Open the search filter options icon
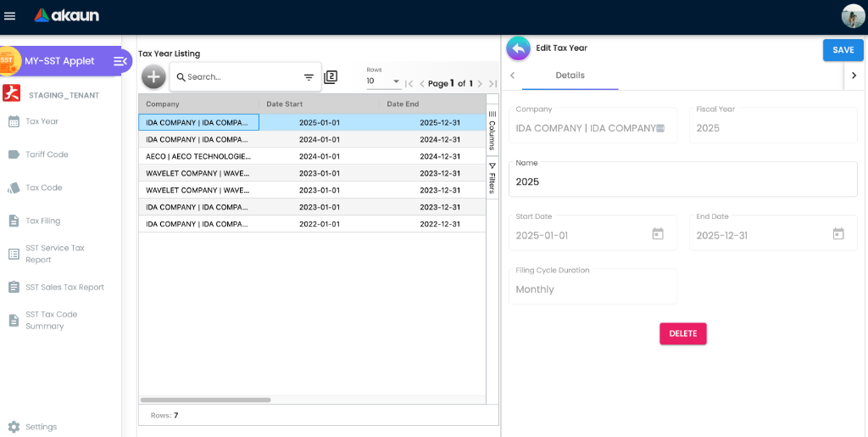This screenshot has height=437, width=868. (x=309, y=77)
